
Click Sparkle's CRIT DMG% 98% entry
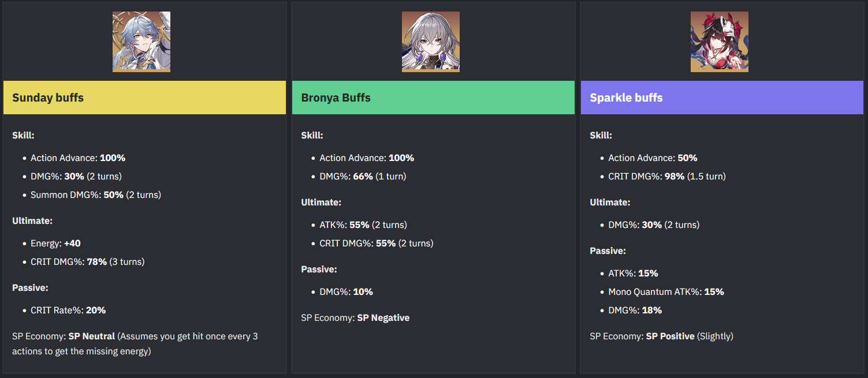click(x=667, y=177)
